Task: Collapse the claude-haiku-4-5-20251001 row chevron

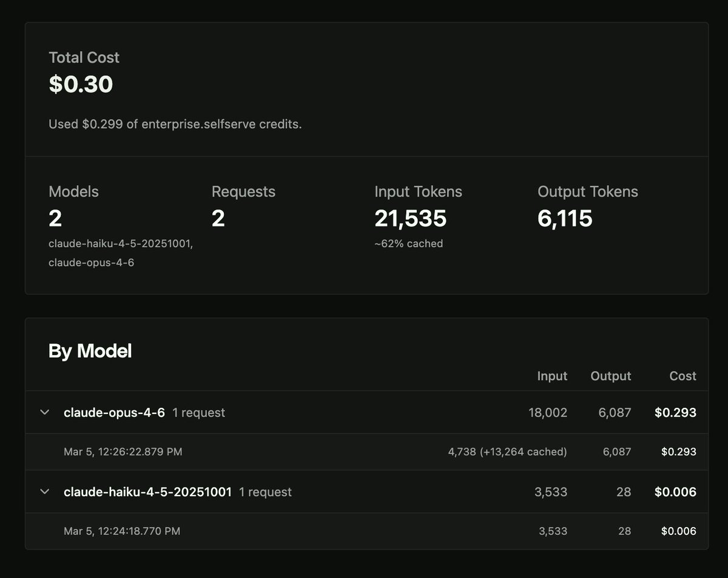Action: [x=44, y=491]
